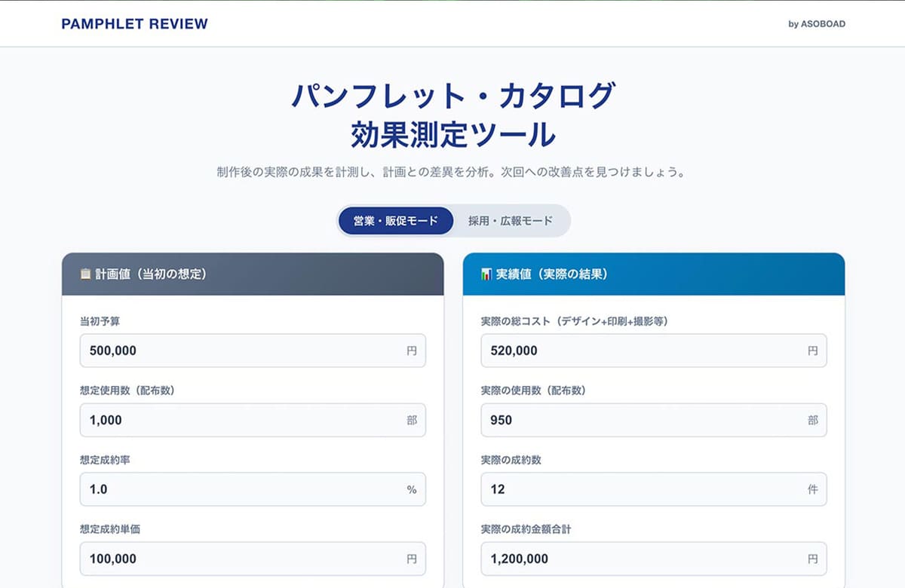Click the 件 unit in 実際の成約数 field
The image size is (905, 588).
812,489
